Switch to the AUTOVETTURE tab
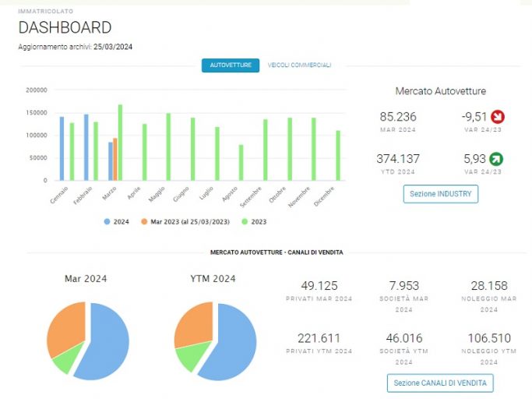Viewport: 532px width, 399px height. [231, 65]
